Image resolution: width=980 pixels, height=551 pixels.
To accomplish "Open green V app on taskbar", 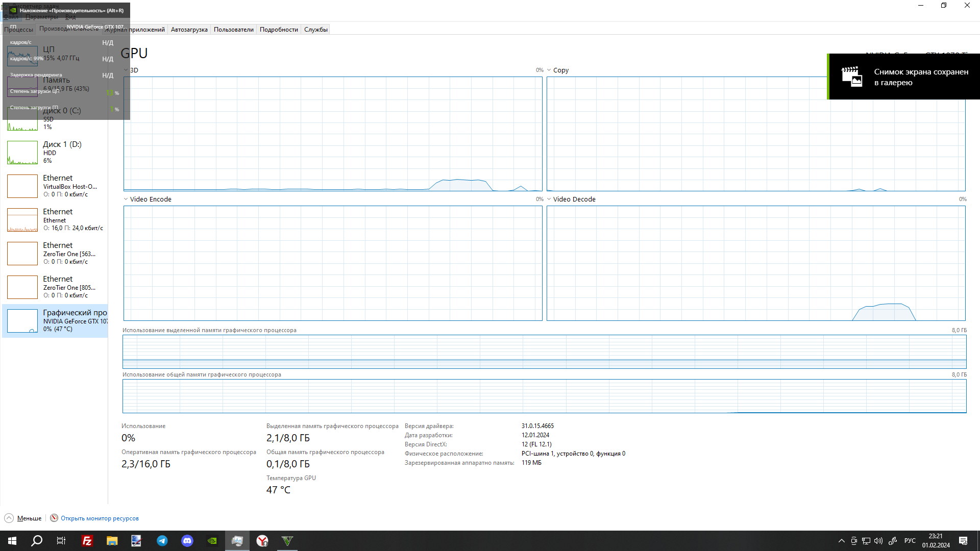I will (x=287, y=541).
